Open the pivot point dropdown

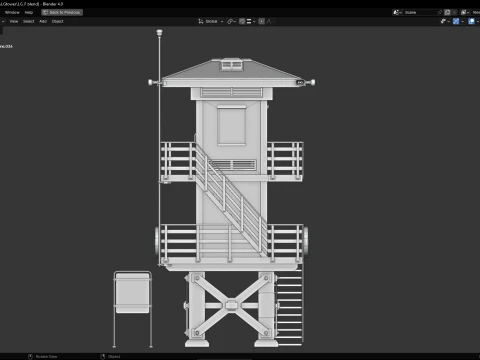[x=231, y=21]
